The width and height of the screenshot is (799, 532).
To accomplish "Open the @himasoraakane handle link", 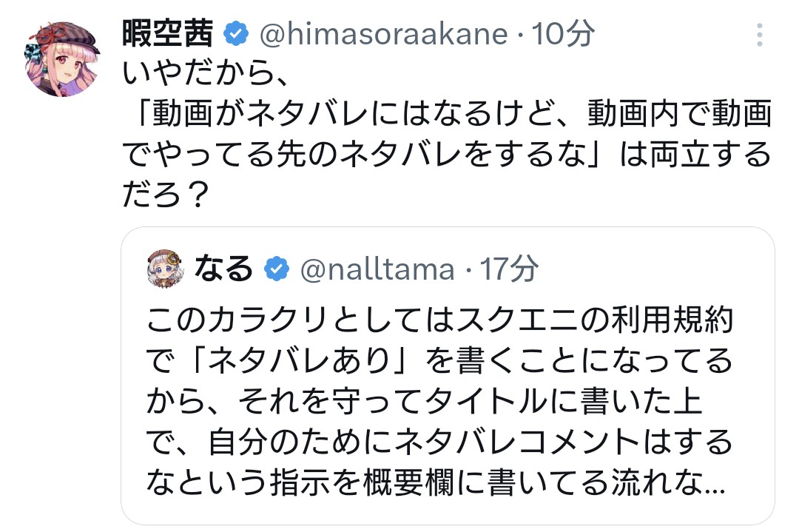I will (x=382, y=34).
